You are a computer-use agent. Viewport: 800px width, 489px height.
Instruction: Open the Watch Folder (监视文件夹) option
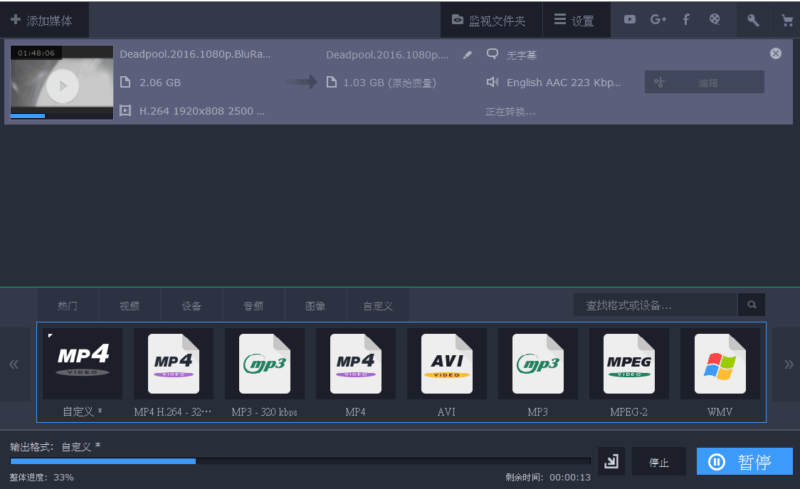click(490, 20)
